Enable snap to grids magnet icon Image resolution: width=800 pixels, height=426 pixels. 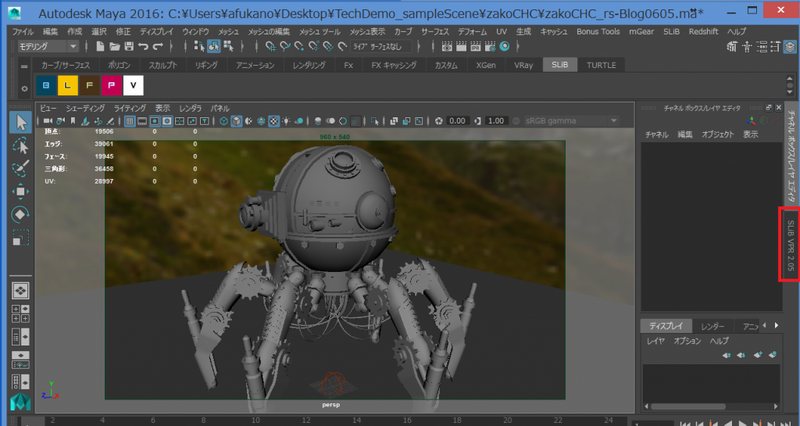(270, 46)
